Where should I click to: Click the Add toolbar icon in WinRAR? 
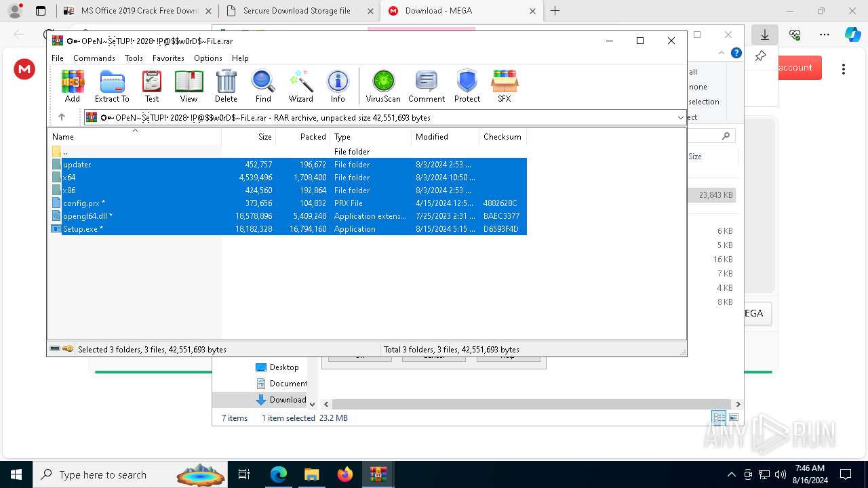point(73,86)
